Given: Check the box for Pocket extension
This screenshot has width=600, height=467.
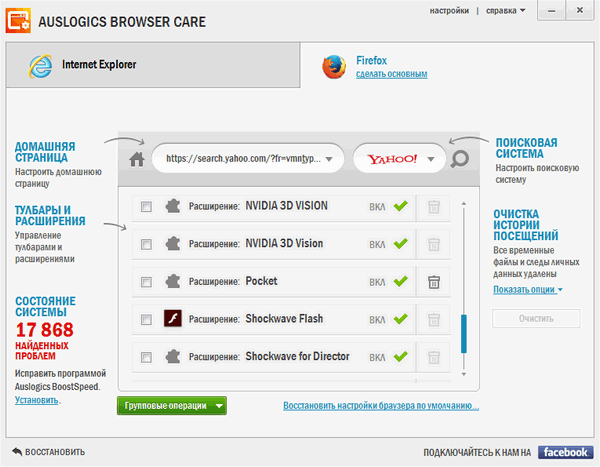Looking at the screenshot, I should 146,282.
